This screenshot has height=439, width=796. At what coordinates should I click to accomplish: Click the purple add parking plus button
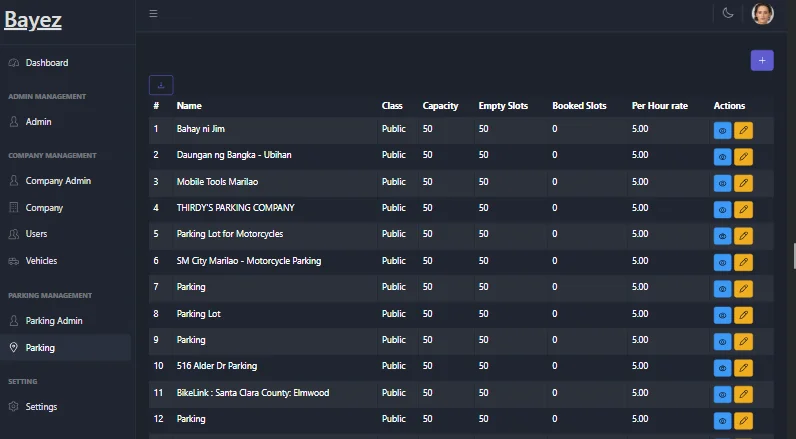[x=762, y=61]
